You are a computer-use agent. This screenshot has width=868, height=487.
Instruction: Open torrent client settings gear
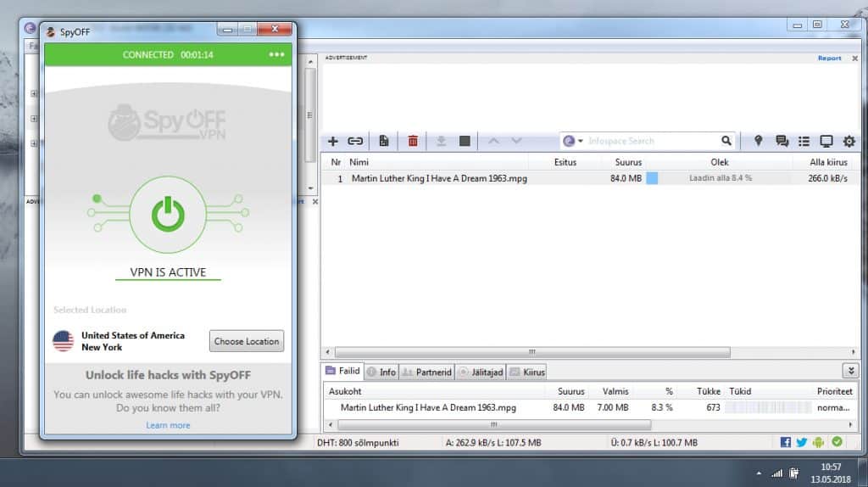(849, 142)
